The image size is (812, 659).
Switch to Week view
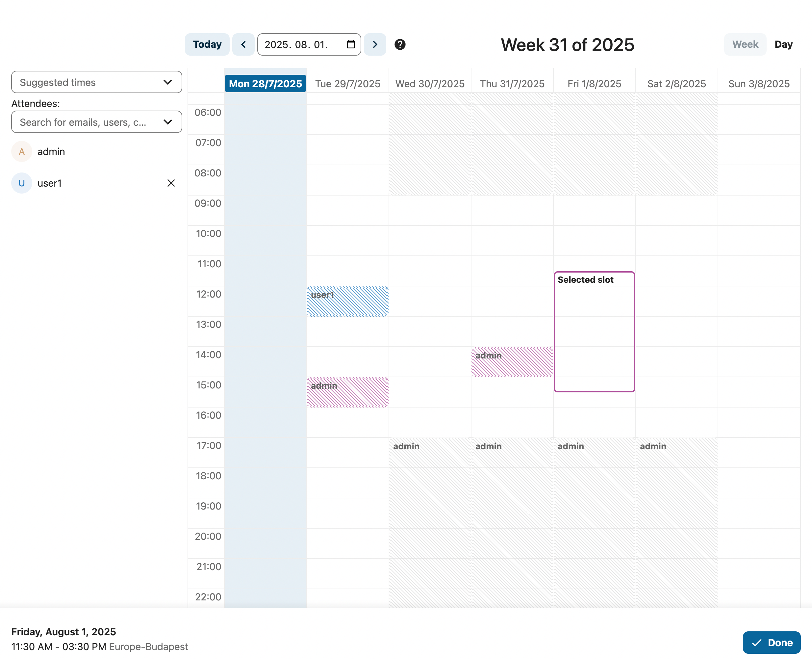(745, 44)
